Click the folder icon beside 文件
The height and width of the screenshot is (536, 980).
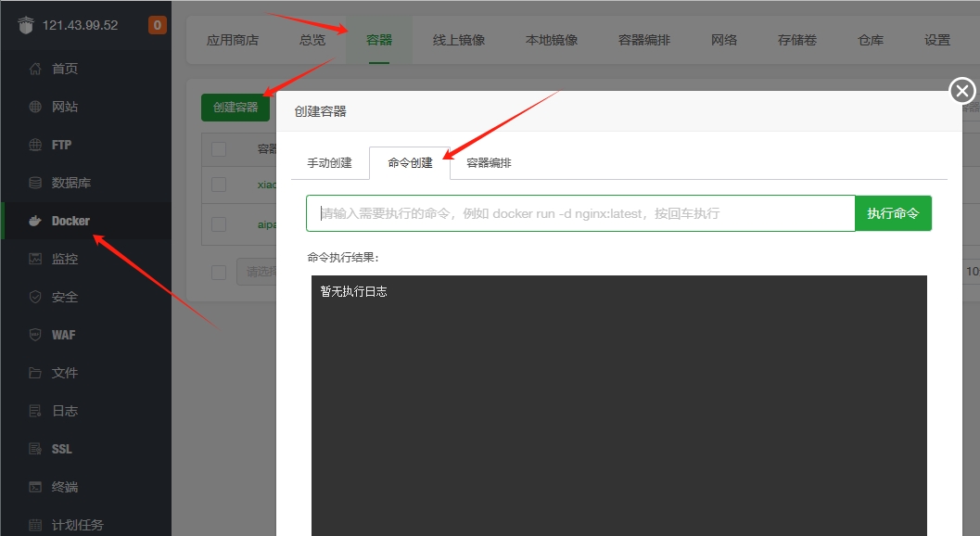coord(35,373)
